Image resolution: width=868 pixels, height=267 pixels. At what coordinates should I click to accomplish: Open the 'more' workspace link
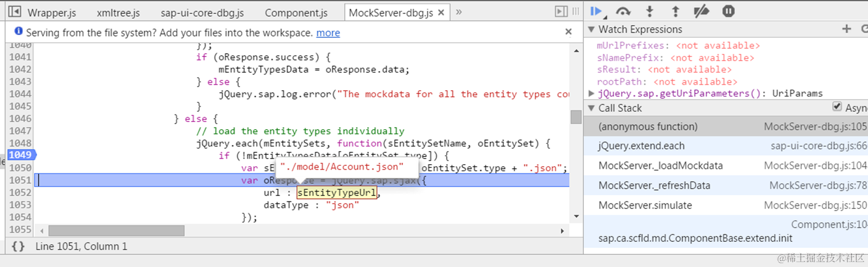328,33
